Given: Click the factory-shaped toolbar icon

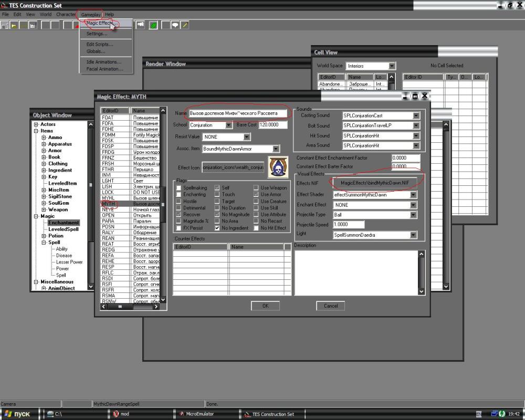Looking at the screenshot, I should pyautogui.click(x=33, y=25).
